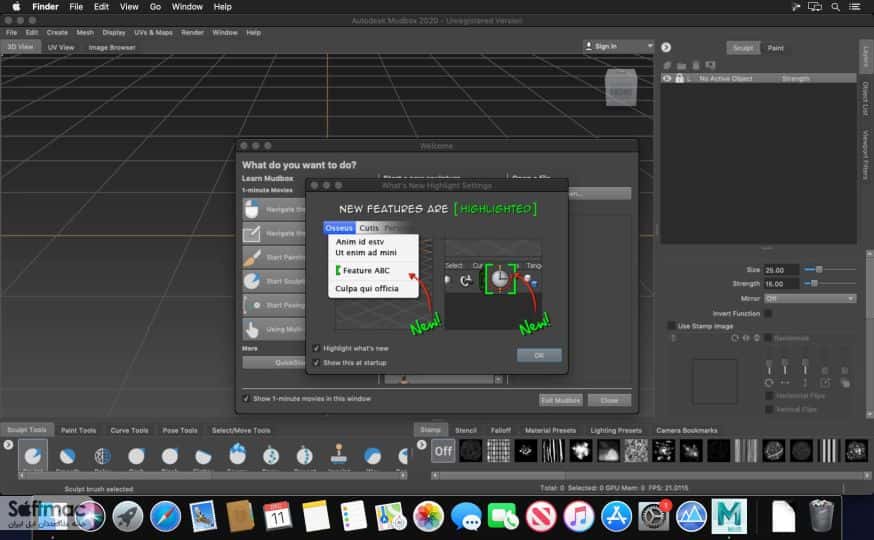Select the Off stamp thumbnail
874x540 pixels.
443,451
